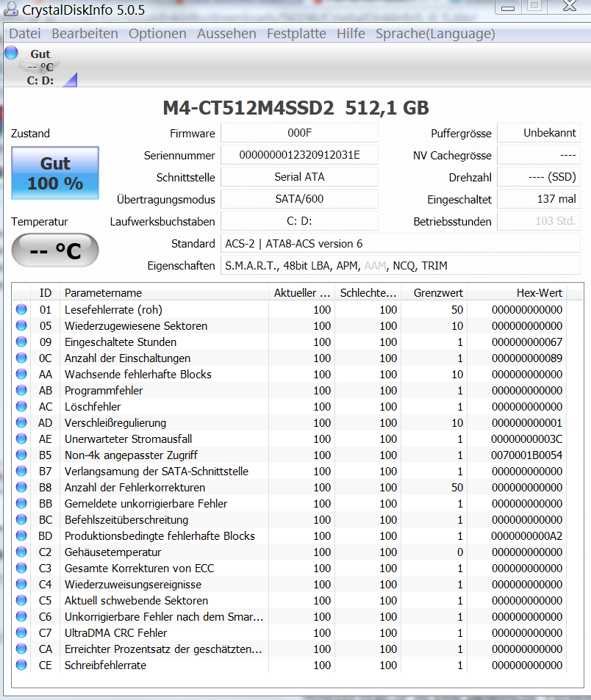591x700 pixels.
Task: Click the CrystalDiskInfo title bar app icon
Action: point(11,9)
